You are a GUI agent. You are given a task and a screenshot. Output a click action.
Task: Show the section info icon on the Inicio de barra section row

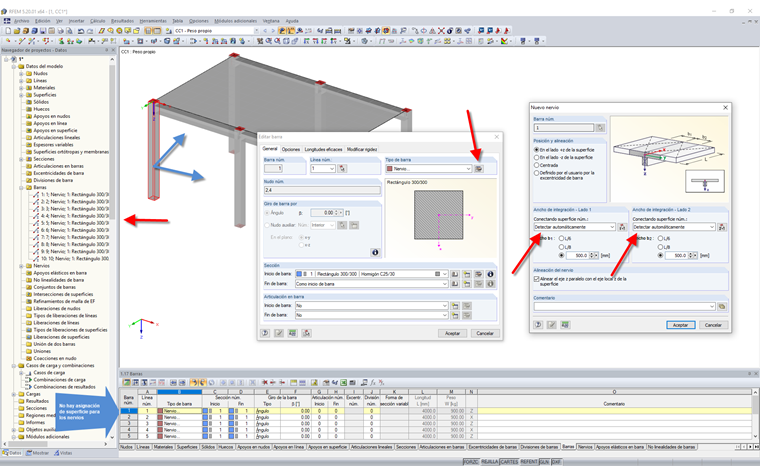click(x=491, y=274)
